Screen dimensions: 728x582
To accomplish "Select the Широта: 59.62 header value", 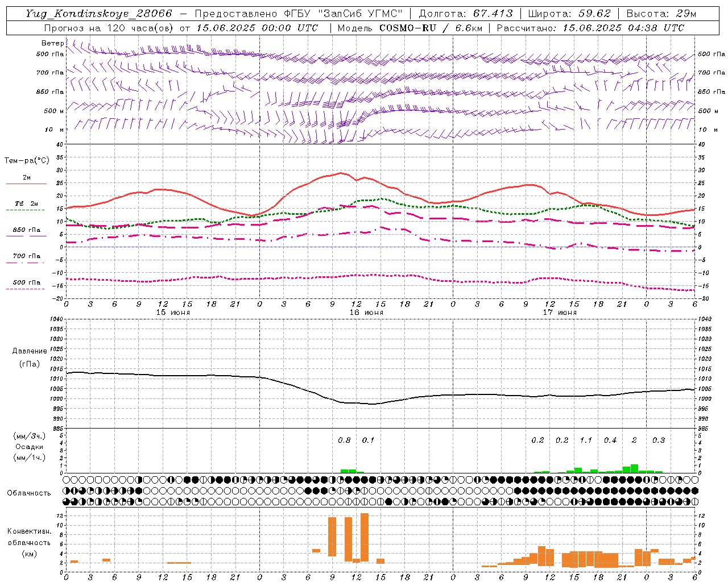I will click(569, 14).
